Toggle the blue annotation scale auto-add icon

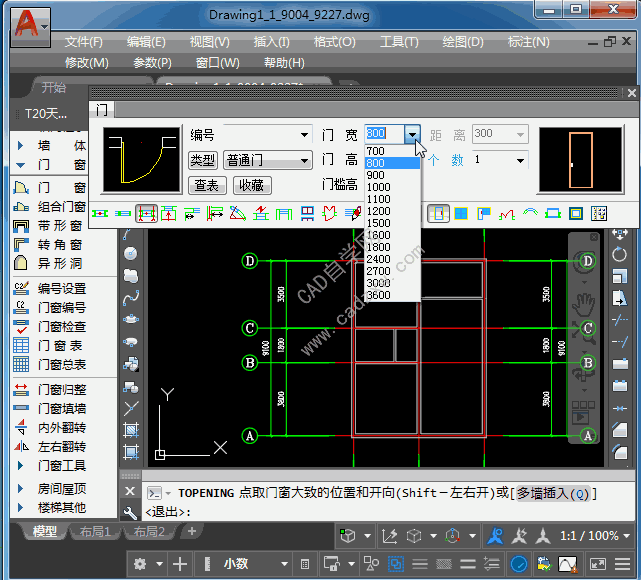point(495,535)
